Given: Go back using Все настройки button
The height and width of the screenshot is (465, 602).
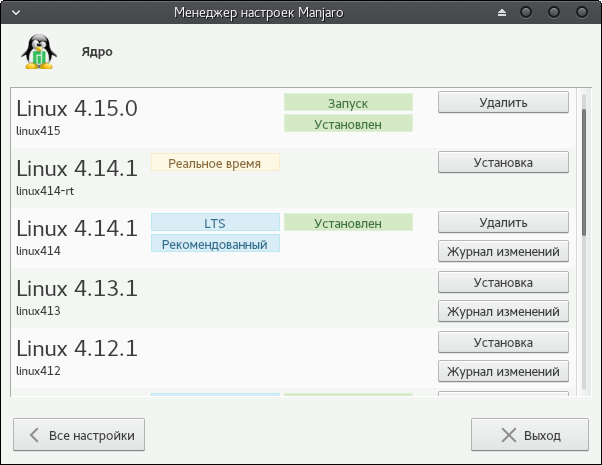Looking at the screenshot, I should coord(79,436).
